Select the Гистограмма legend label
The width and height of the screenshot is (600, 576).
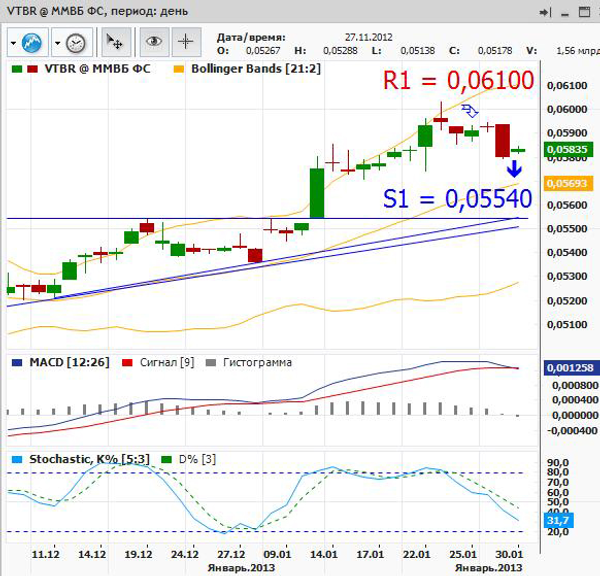tap(257, 362)
